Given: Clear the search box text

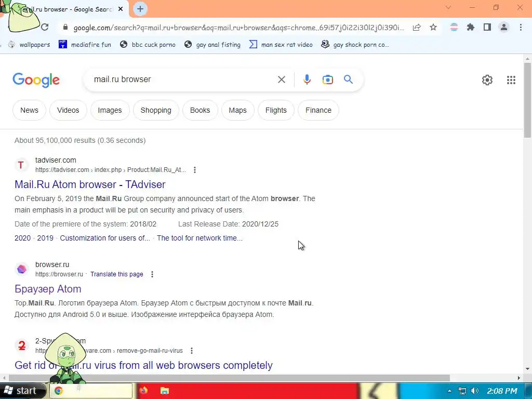Looking at the screenshot, I should pos(281,79).
